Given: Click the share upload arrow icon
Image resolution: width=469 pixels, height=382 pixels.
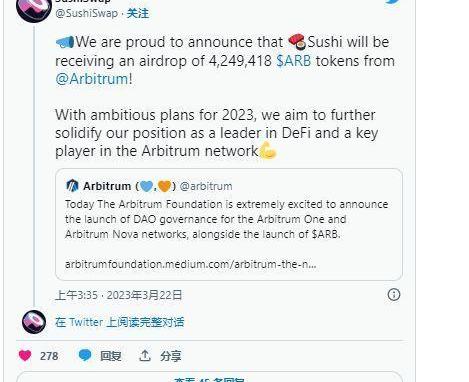Looking at the screenshot, I should point(145,356).
